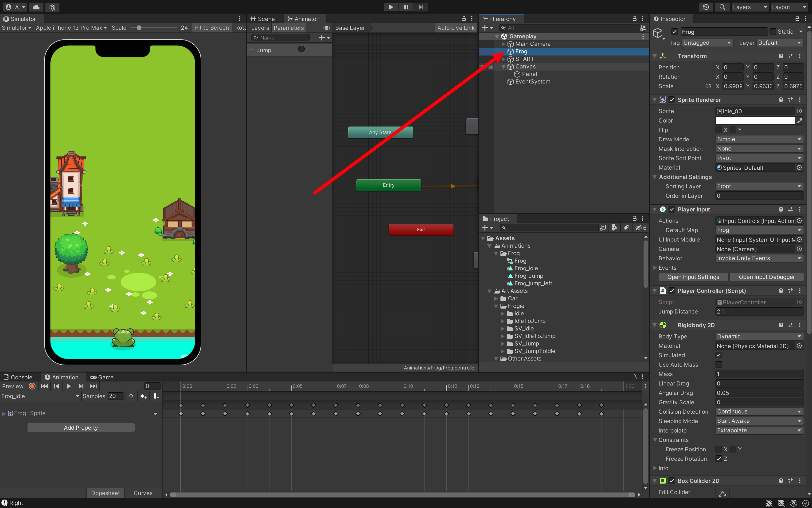The image size is (812, 508).
Task: Click the Add keyframe icon
Action: pos(144,396)
